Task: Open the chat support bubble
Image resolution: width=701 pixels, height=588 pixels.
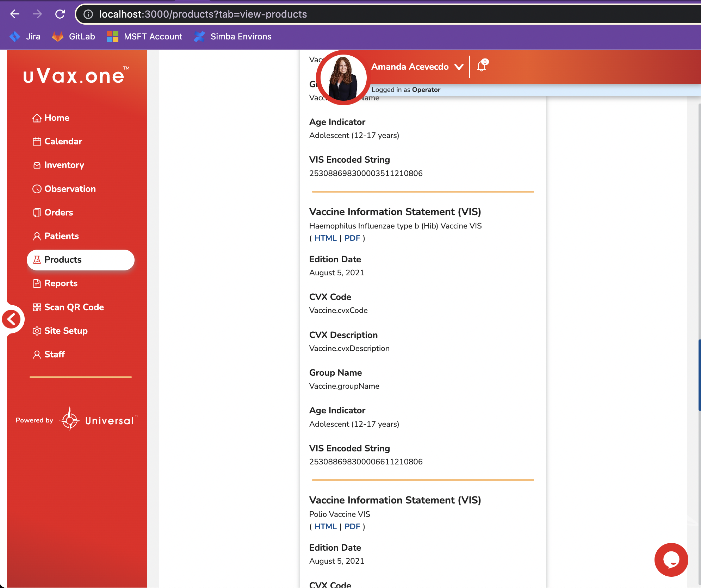Action: coord(671,559)
